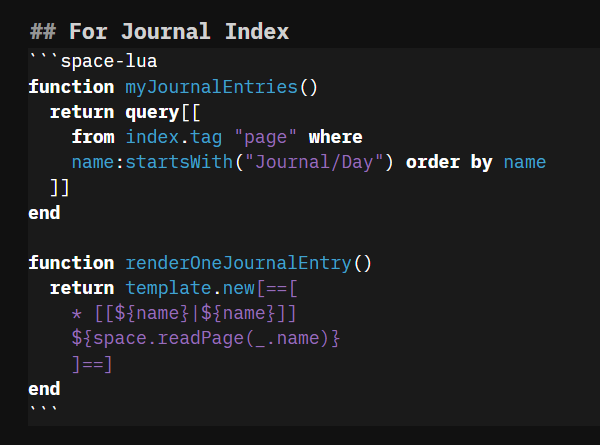
Task: Click the "For Journal Index" heading text
Action: (x=179, y=32)
